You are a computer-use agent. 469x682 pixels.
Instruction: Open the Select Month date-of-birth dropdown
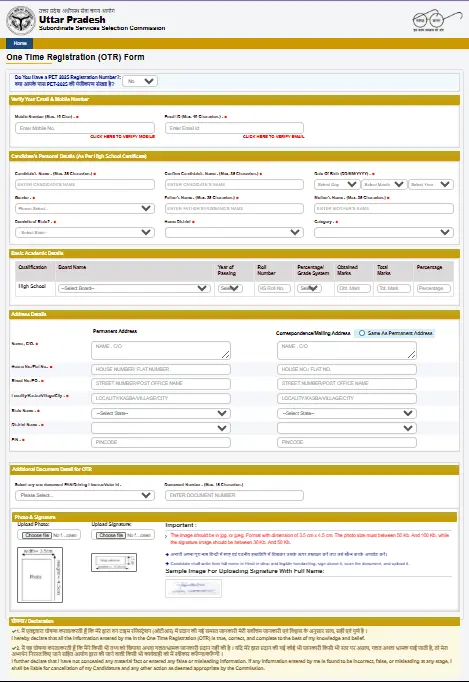click(x=384, y=184)
